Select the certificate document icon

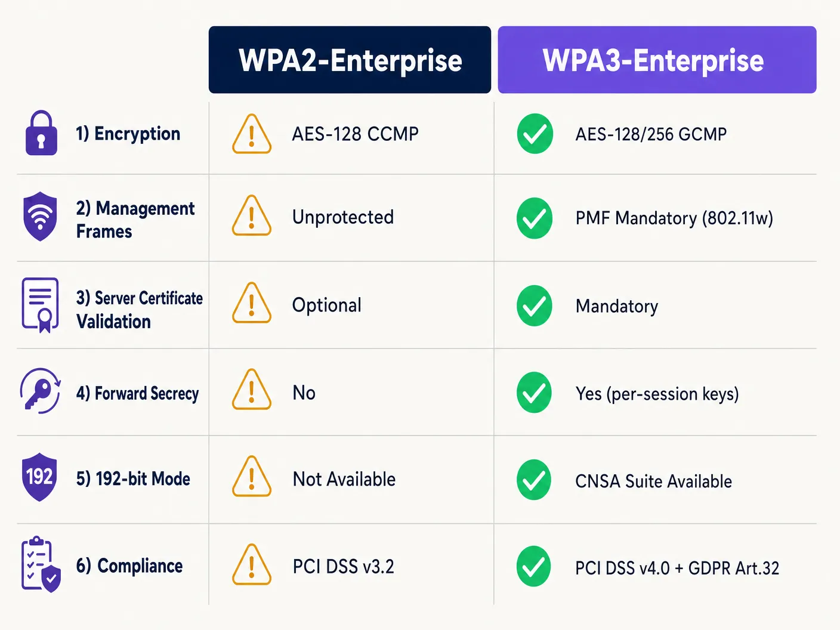point(41,305)
